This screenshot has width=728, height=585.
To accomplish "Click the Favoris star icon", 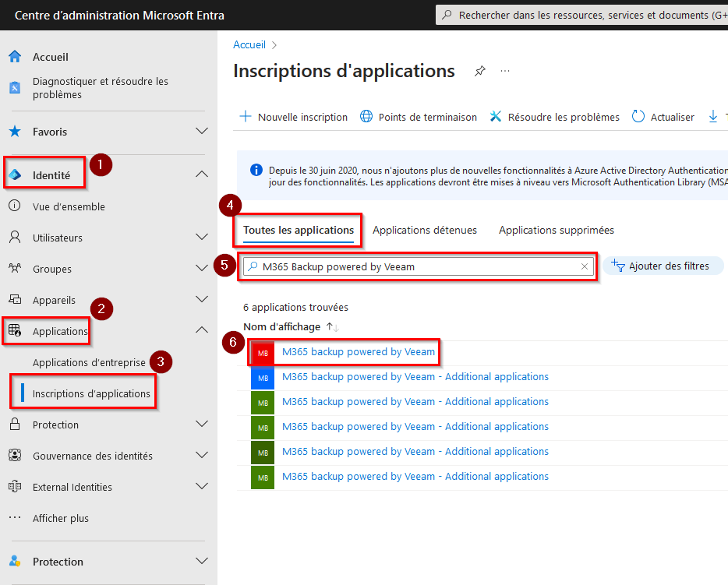I will tap(15, 132).
